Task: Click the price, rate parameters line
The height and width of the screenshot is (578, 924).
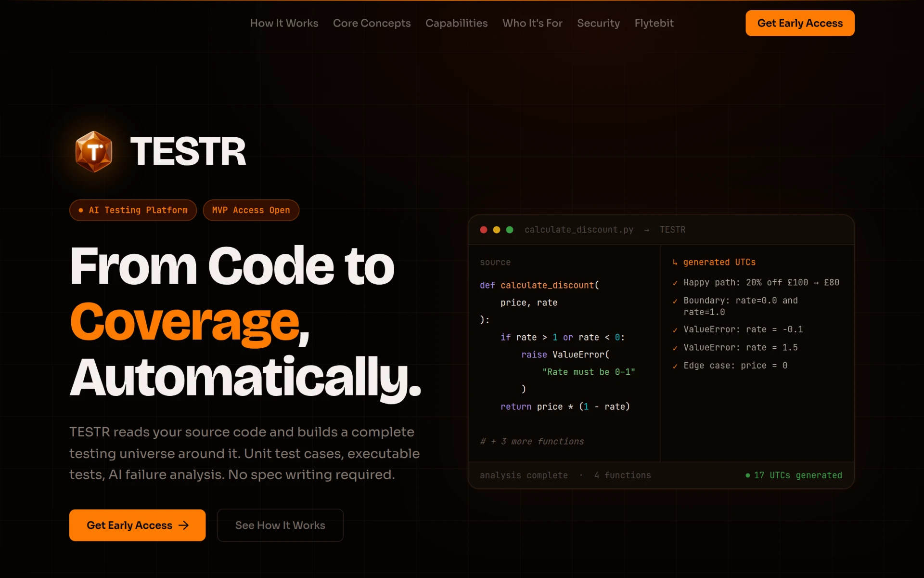Action: click(x=529, y=302)
